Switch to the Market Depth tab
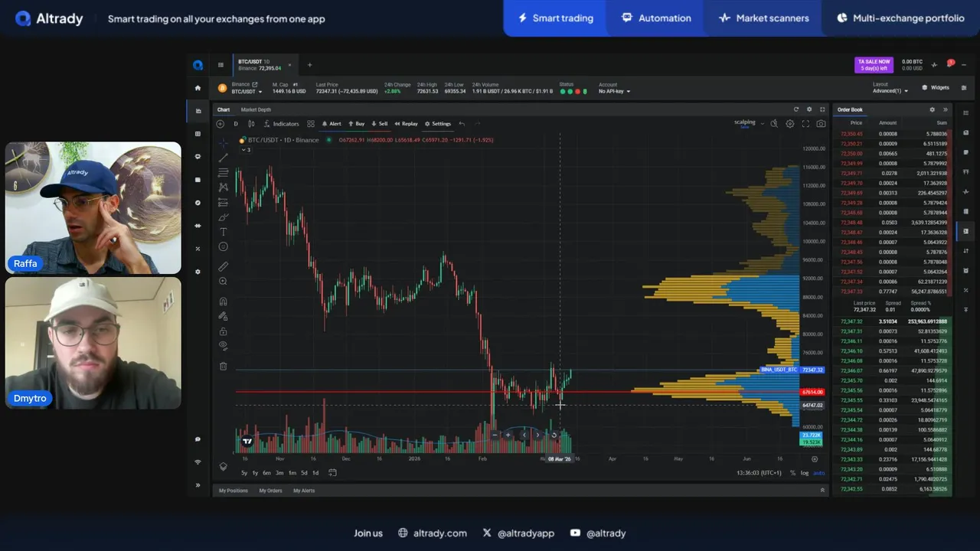 [x=256, y=109]
